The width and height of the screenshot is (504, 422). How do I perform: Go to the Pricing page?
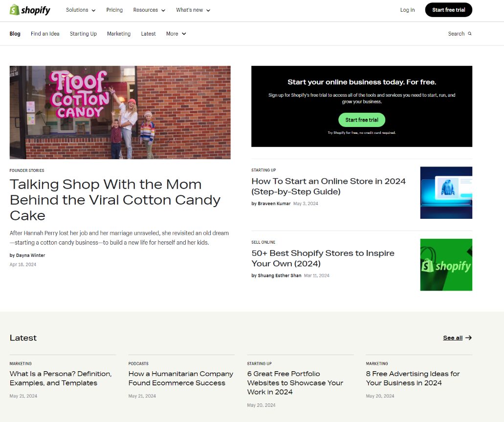(114, 10)
